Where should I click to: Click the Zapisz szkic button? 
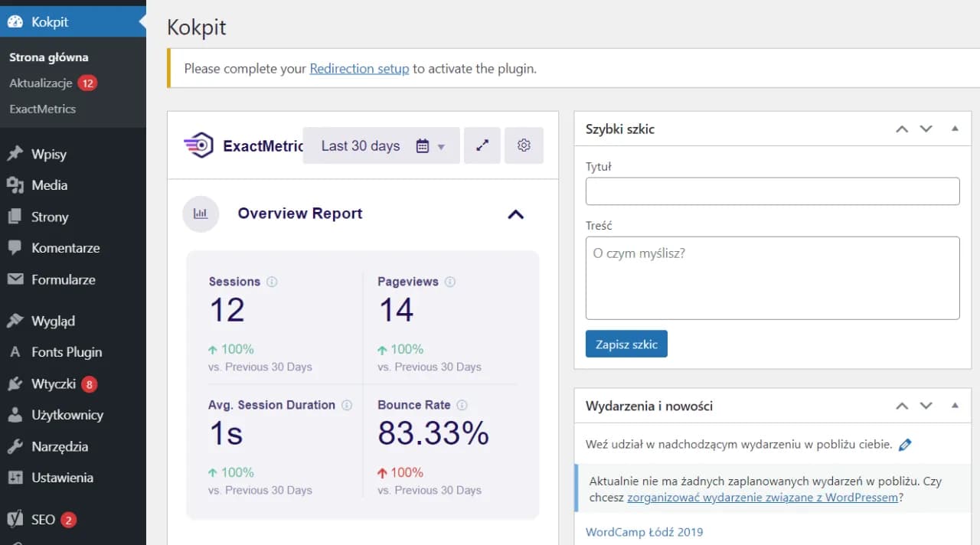626,344
